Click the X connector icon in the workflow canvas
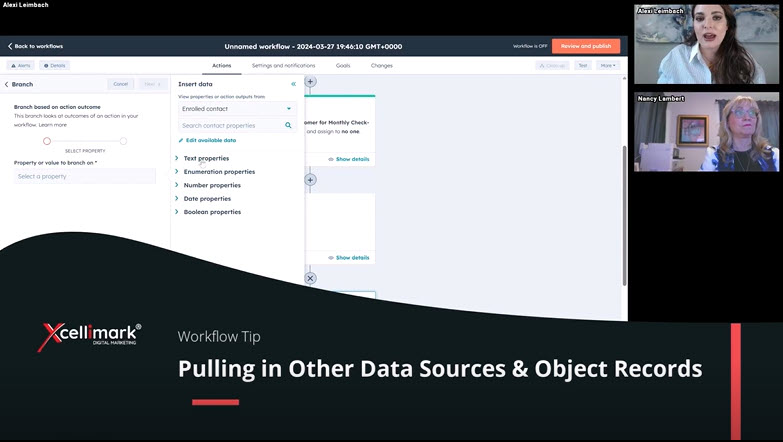Screen dimensions: 783x442 310,278
